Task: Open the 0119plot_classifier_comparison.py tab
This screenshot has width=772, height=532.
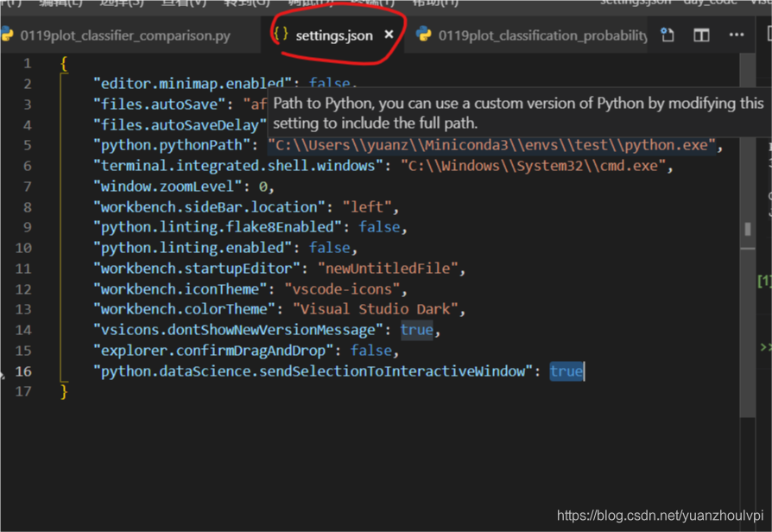Action: tap(125, 35)
